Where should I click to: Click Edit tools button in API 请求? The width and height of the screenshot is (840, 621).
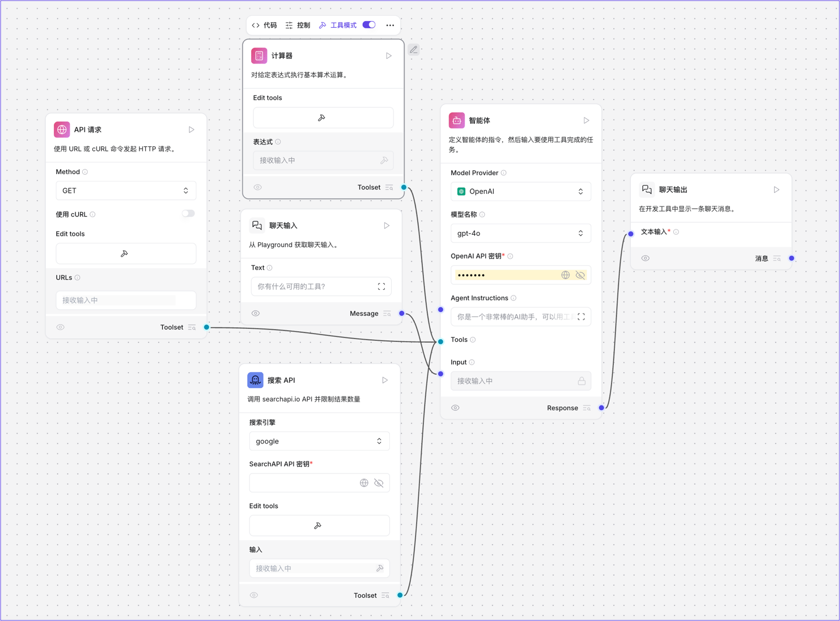[126, 254]
